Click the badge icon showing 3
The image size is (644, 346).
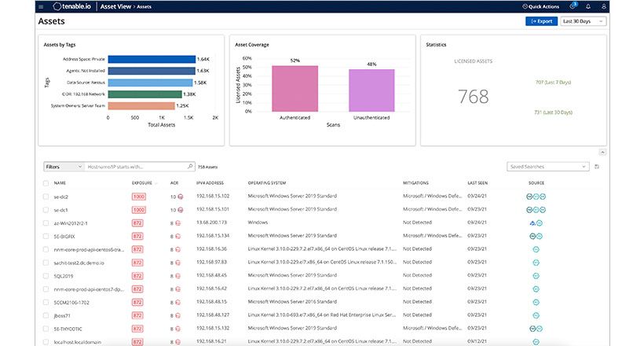click(x=573, y=6)
